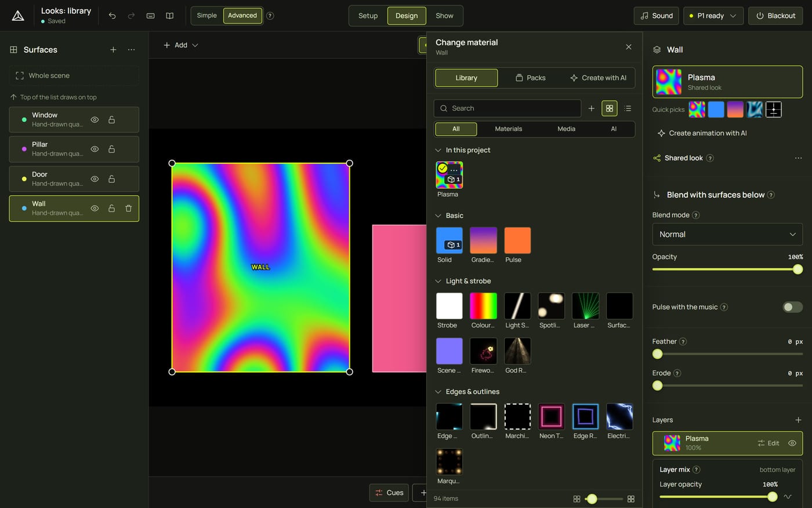Filter library by Materials

[x=508, y=129]
